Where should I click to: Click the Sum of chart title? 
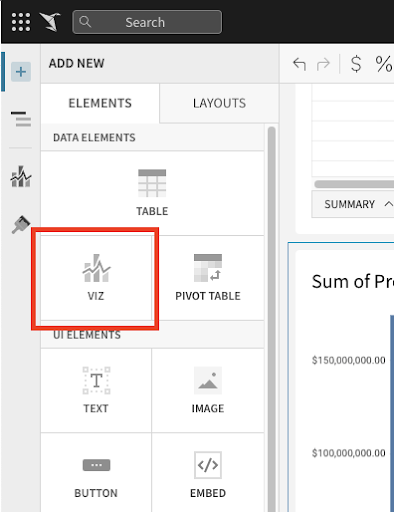(353, 281)
